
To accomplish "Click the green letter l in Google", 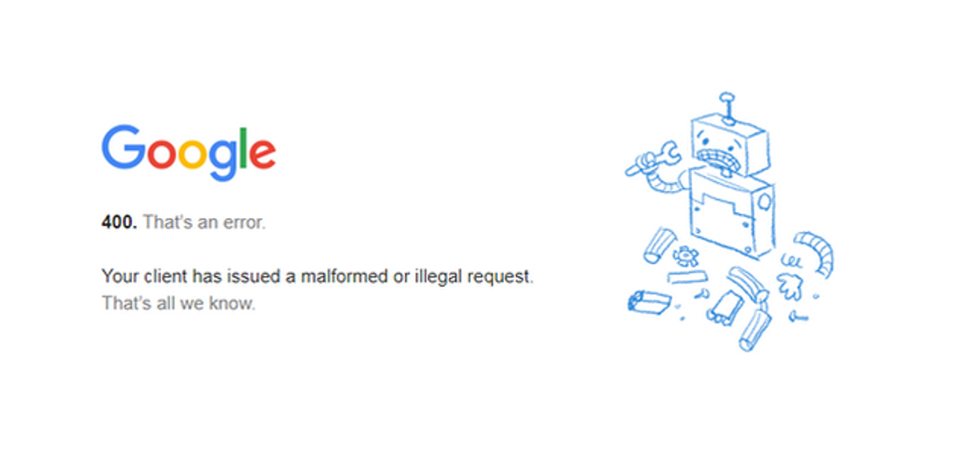I will [243, 147].
